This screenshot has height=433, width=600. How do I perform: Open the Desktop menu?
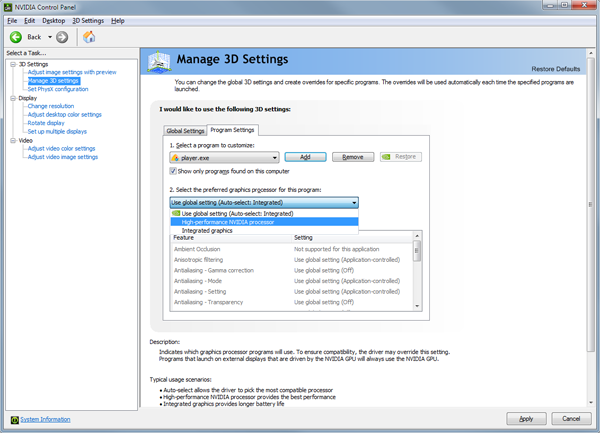tap(54, 21)
